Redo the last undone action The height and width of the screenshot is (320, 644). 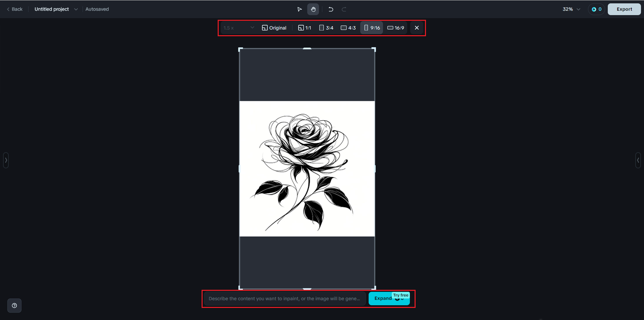[x=344, y=9]
